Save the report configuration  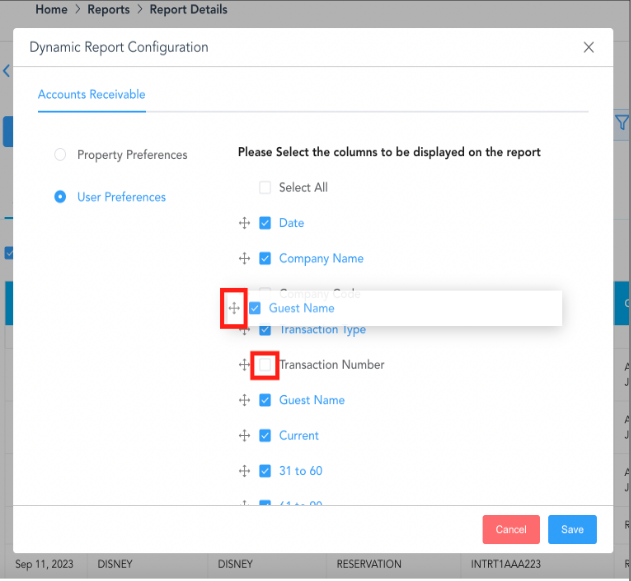coord(572,529)
